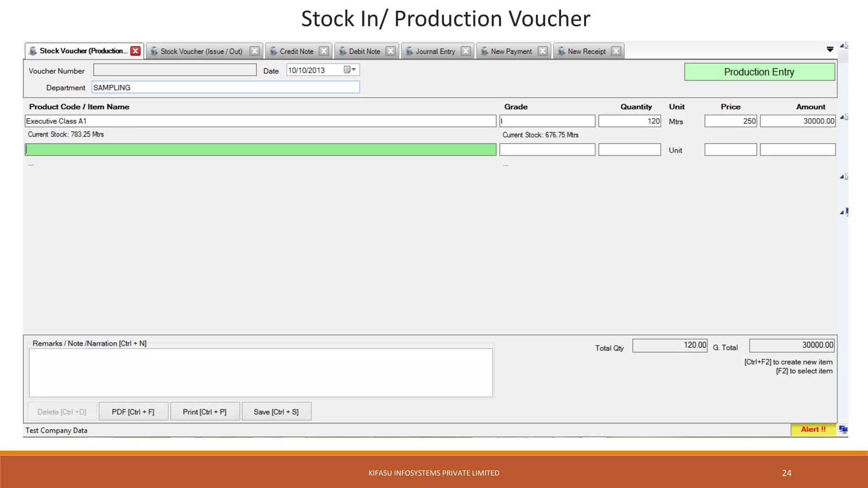Click the Product Code / Item Name header
This screenshot has height=488, width=868.
(x=79, y=107)
